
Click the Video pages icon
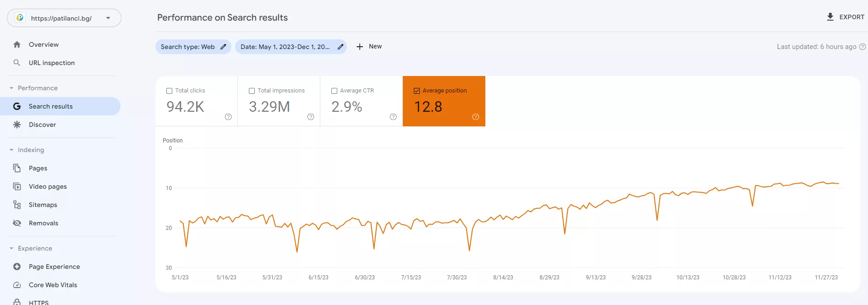[x=17, y=186]
